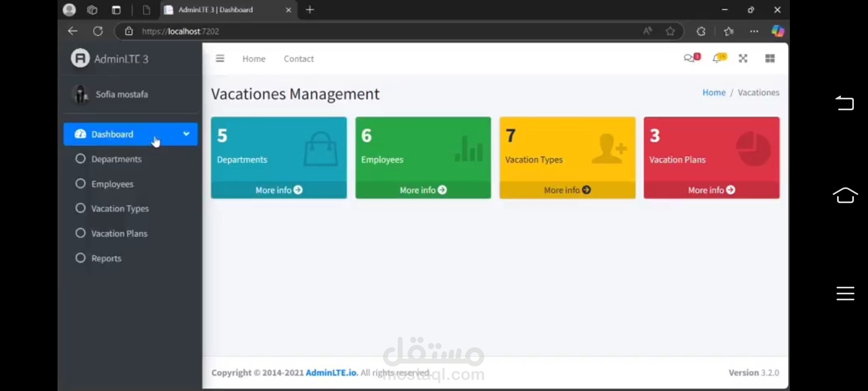Click the bar chart icon on the Employees card
Viewport: 868px width, 391px height.
[468, 149]
